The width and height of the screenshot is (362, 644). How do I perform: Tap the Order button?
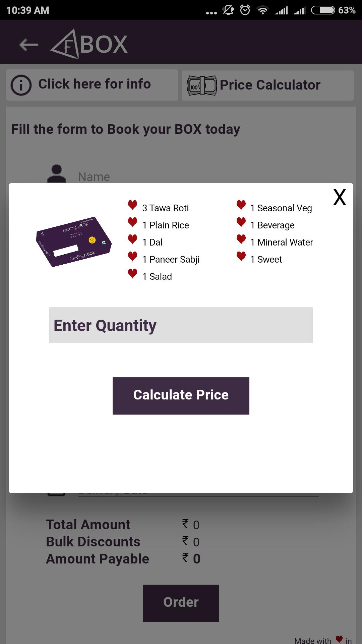coord(181,602)
